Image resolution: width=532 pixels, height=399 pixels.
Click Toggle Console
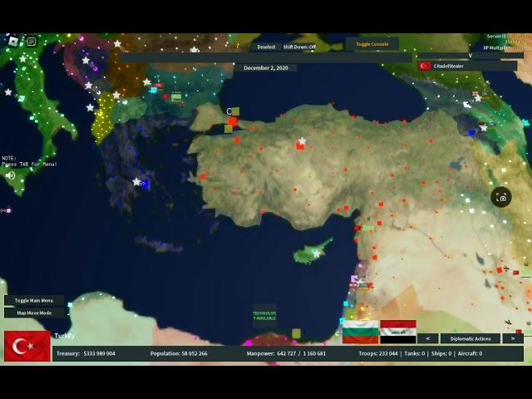click(372, 44)
